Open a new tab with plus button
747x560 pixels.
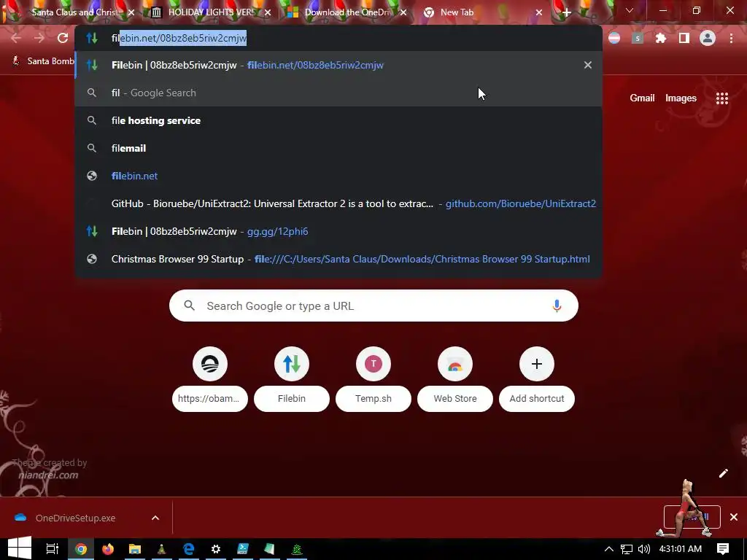click(x=566, y=12)
